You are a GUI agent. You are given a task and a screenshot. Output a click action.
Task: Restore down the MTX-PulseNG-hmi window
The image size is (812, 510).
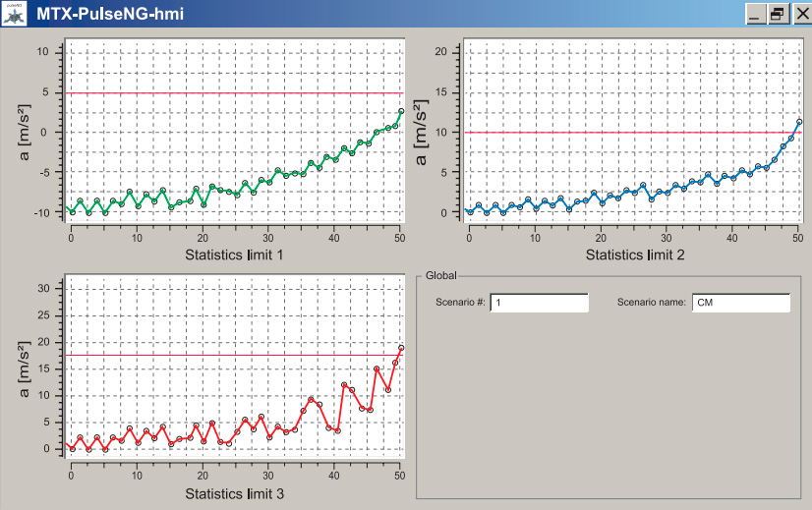click(777, 15)
